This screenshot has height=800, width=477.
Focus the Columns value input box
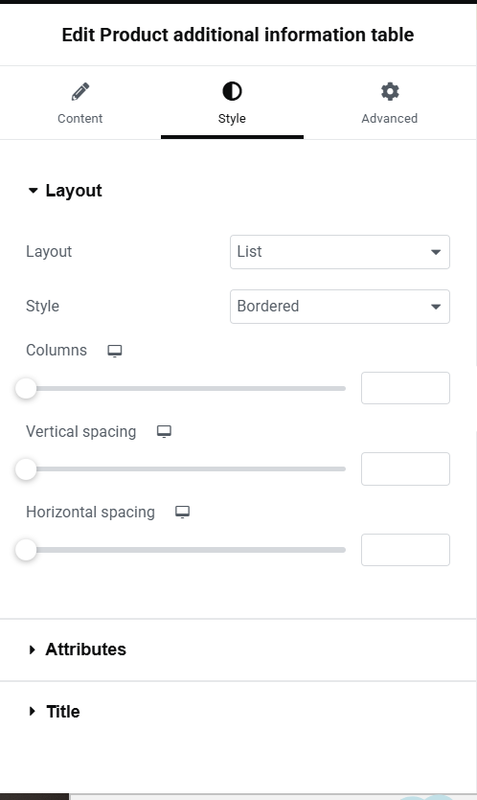[x=406, y=388]
